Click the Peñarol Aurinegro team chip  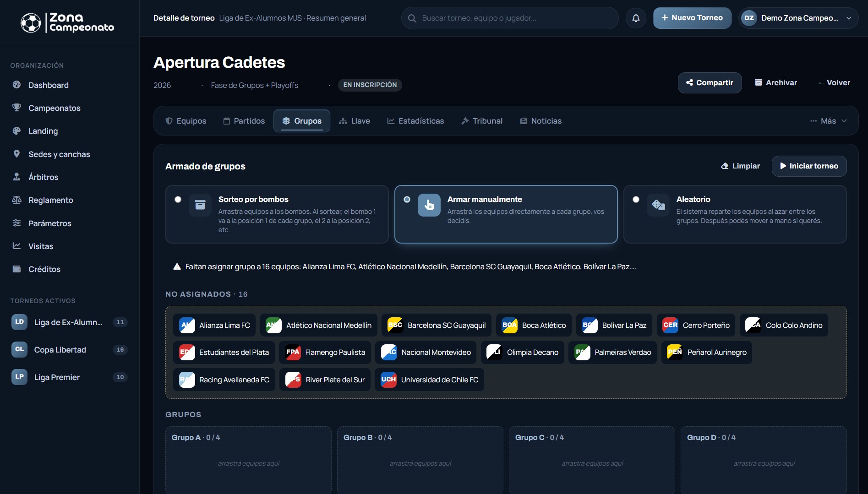(707, 352)
